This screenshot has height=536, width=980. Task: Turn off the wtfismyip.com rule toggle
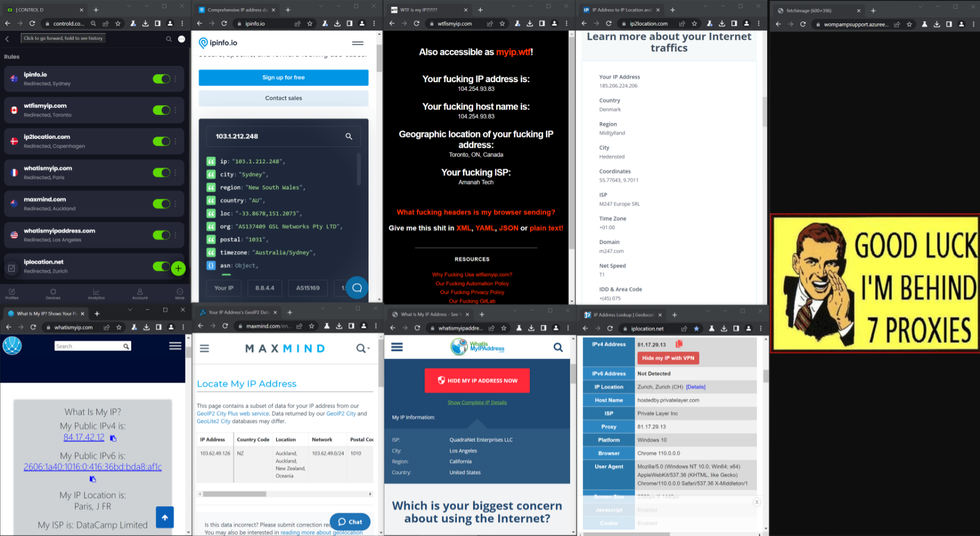[x=161, y=110]
